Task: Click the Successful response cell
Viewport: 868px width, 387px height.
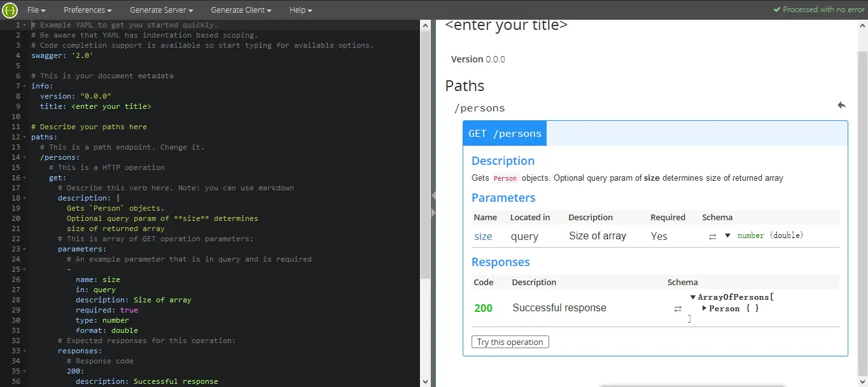Action: click(559, 308)
